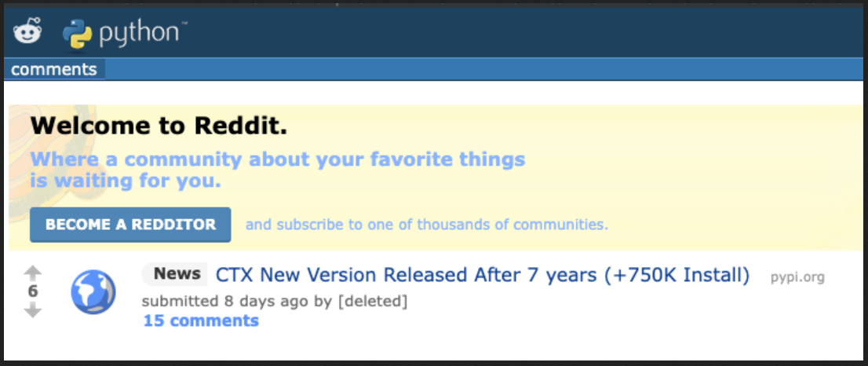The height and width of the screenshot is (366, 868).
Task: Click the News flair tag
Action: [175, 274]
